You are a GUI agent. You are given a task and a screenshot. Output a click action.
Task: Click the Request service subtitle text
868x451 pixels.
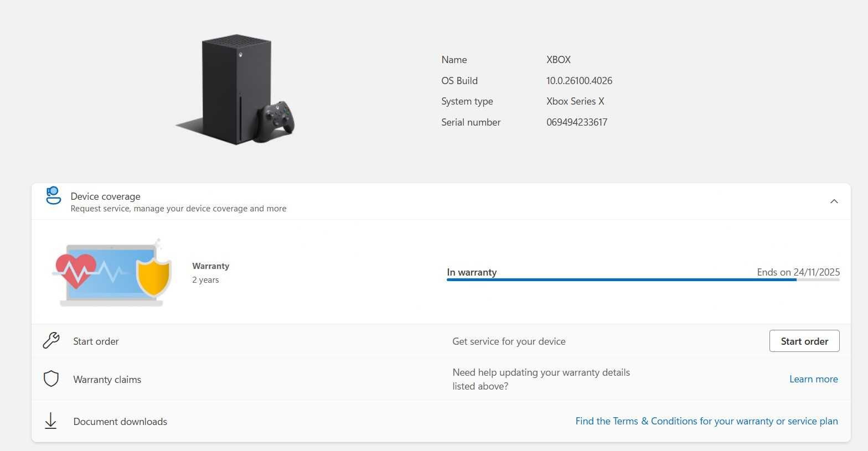pyautogui.click(x=178, y=209)
